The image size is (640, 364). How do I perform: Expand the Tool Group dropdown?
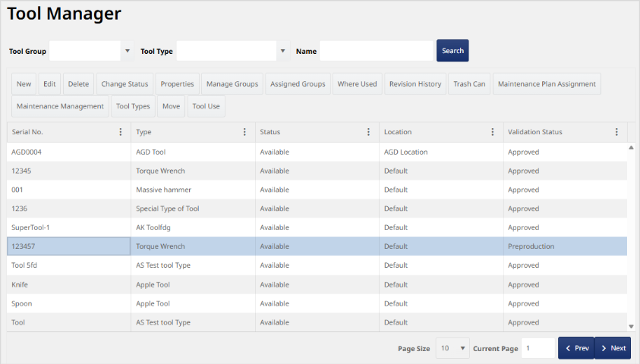click(x=128, y=51)
